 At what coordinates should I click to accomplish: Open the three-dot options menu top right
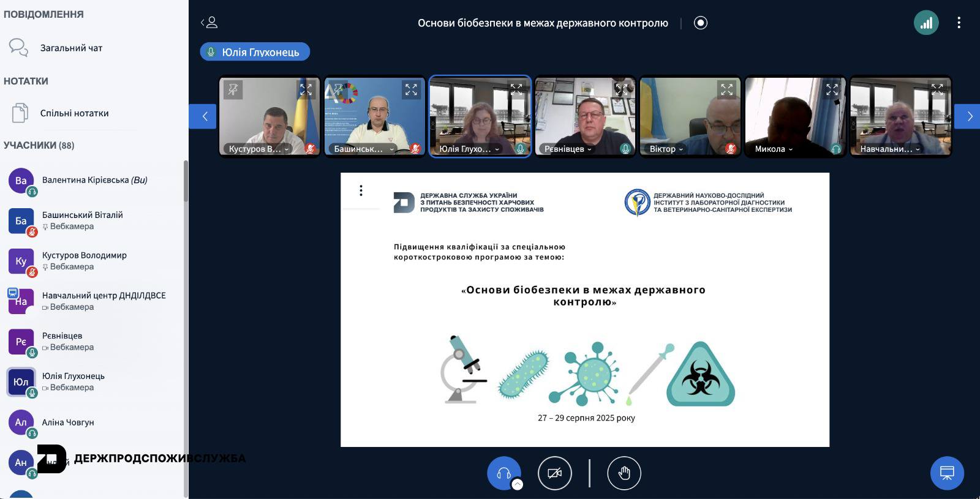(959, 23)
